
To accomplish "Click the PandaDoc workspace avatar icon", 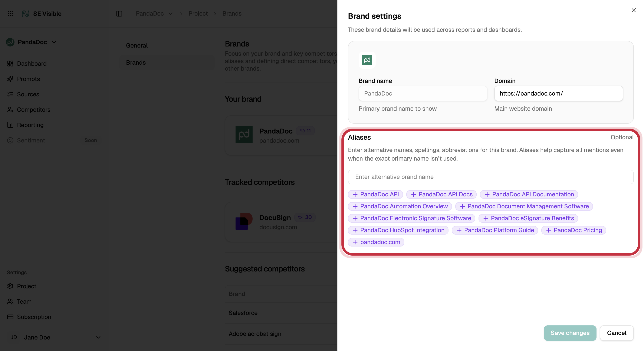I will 10,42.
